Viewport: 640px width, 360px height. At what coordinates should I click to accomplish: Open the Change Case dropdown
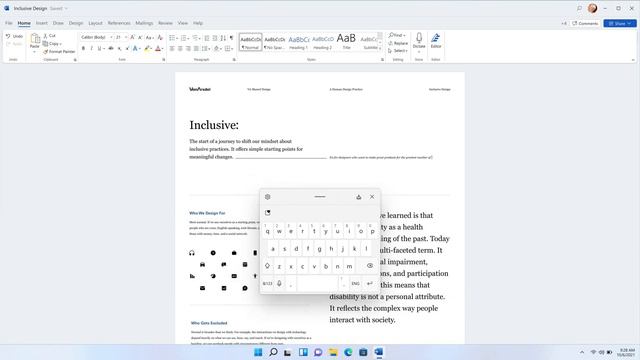pos(149,37)
